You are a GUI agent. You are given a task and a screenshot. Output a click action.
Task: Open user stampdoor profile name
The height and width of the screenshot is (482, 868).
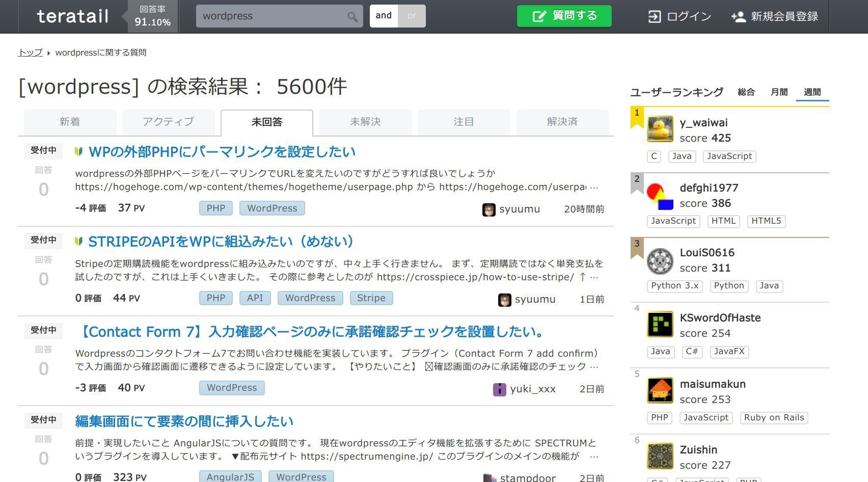528,478
